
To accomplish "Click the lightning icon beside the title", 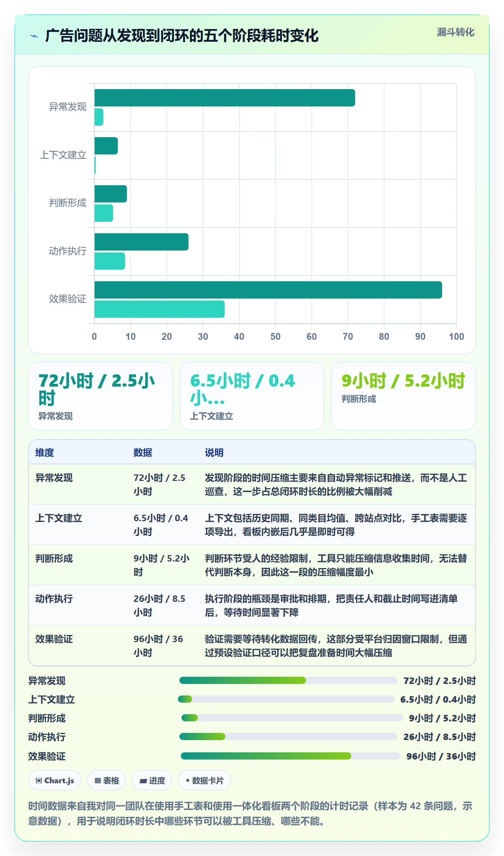I will 34,36.
